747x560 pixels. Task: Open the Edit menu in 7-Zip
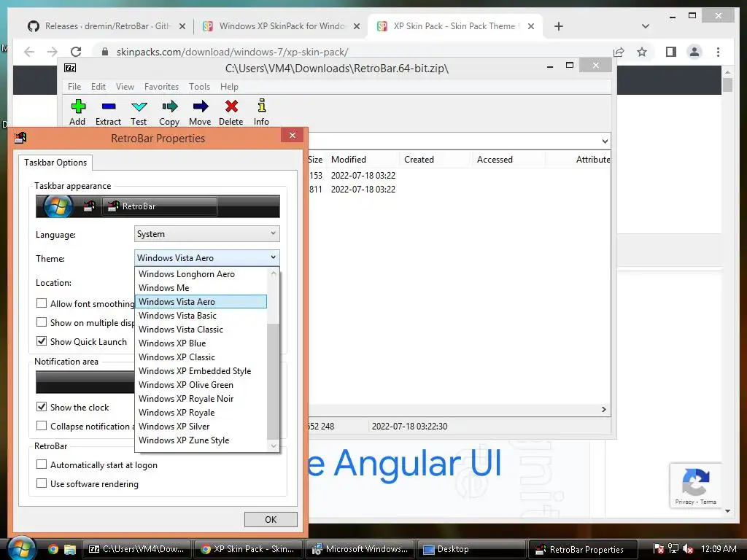[98, 87]
